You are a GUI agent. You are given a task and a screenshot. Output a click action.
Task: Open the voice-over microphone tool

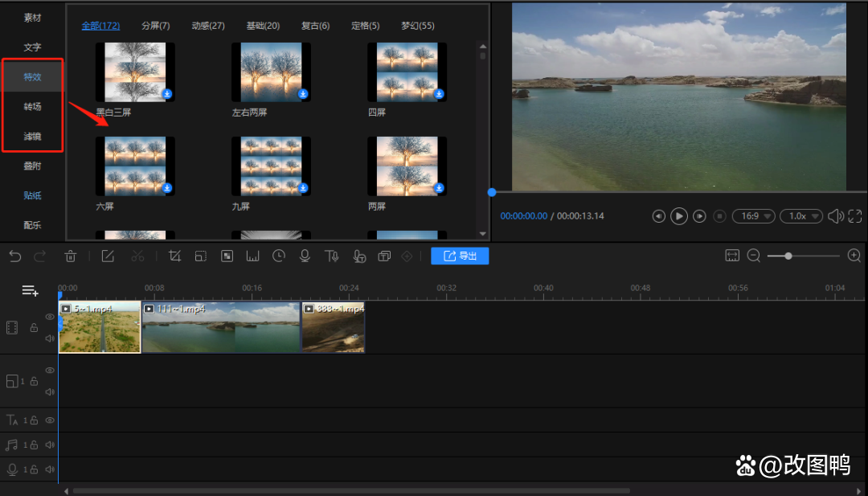pyautogui.click(x=305, y=256)
